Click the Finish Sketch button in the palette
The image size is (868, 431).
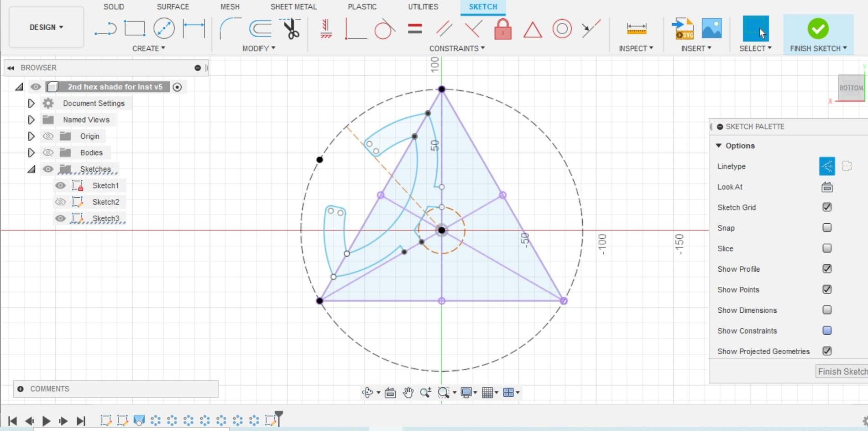click(x=841, y=371)
